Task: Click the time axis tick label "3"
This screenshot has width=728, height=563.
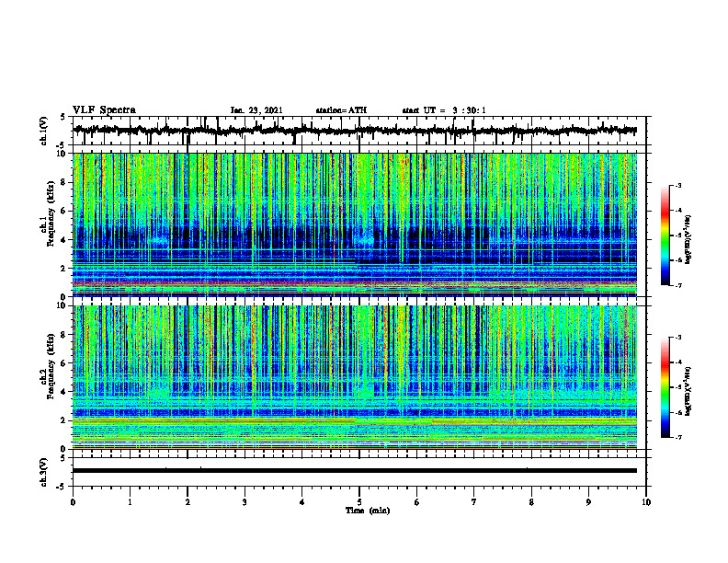Action: point(245,502)
